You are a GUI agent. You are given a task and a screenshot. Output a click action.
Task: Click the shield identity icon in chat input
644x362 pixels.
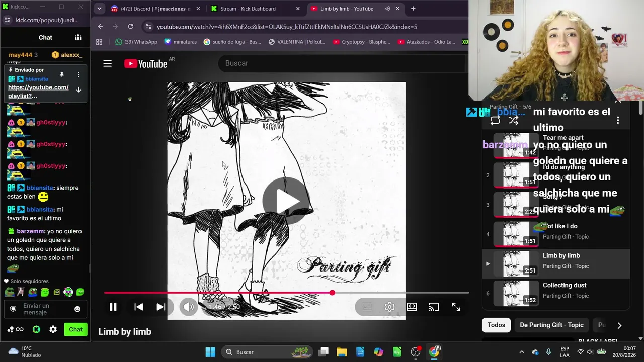coord(13,309)
